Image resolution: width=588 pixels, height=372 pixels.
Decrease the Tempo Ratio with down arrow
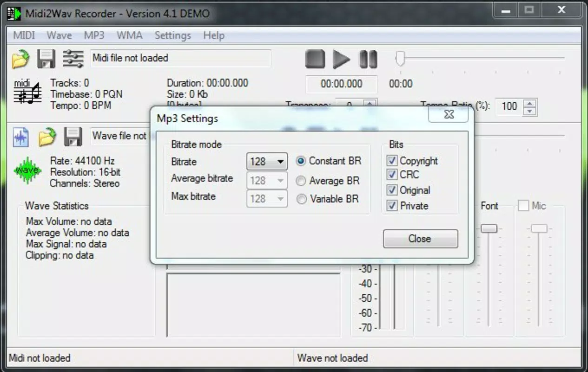(530, 111)
